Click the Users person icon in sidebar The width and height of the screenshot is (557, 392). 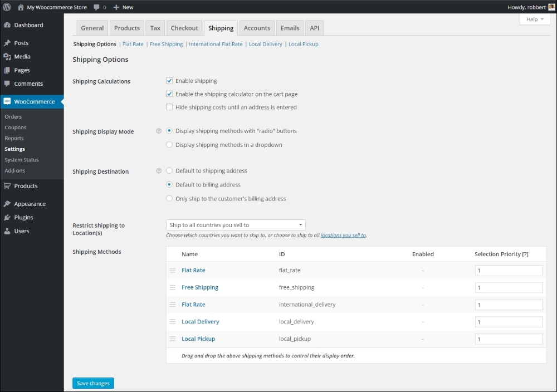pos(7,231)
